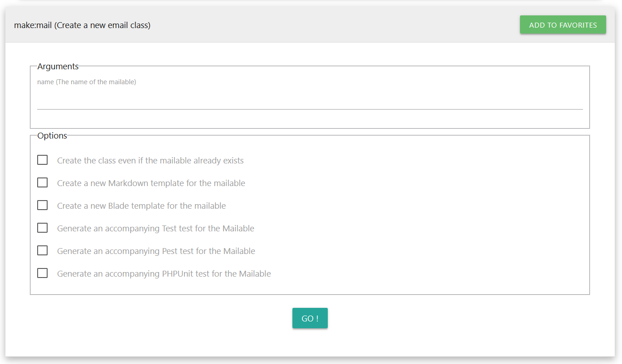Click the Options section legend

click(52, 136)
